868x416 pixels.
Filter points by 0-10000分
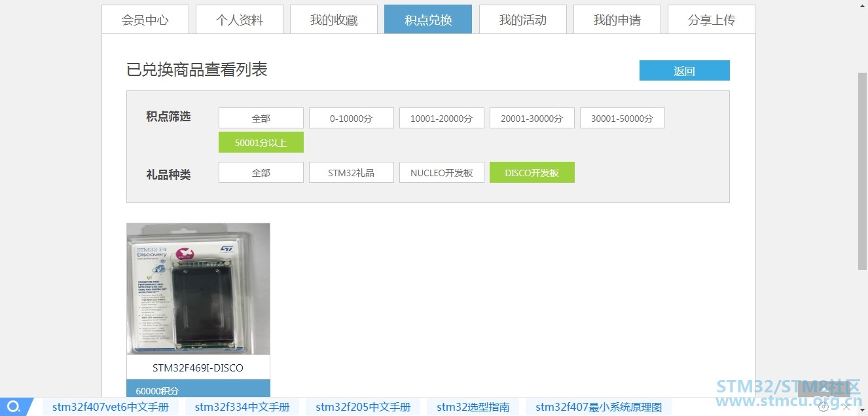pyautogui.click(x=352, y=119)
